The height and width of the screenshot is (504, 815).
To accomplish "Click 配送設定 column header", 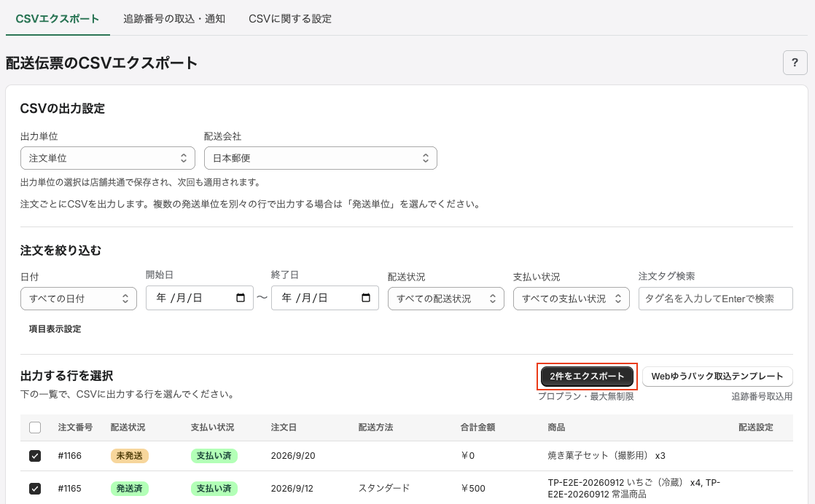I will (756, 428).
